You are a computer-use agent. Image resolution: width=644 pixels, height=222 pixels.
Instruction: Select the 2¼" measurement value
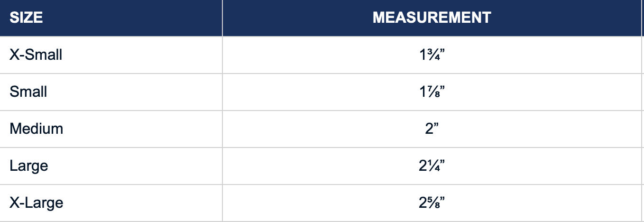[x=431, y=166]
